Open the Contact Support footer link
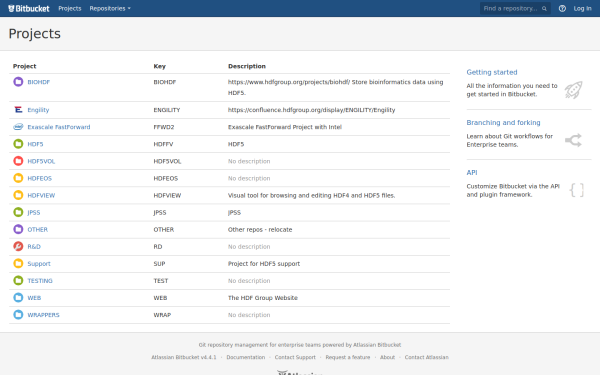The height and width of the screenshot is (375, 600). [x=295, y=357]
